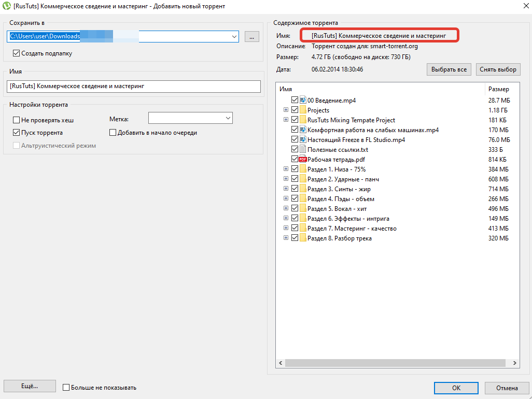Enable Не проверять хеш option
The image size is (532, 399).
(16, 120)
